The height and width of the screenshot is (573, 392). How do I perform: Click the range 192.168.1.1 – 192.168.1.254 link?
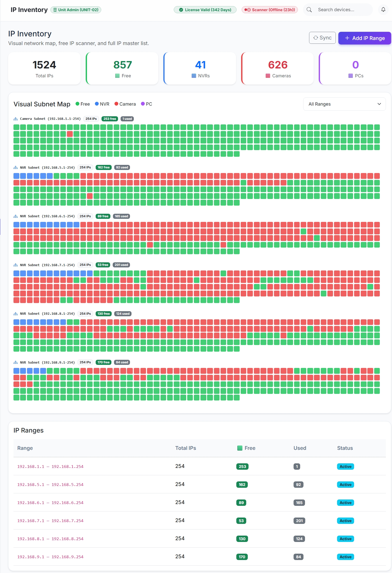tap(50, 467)
